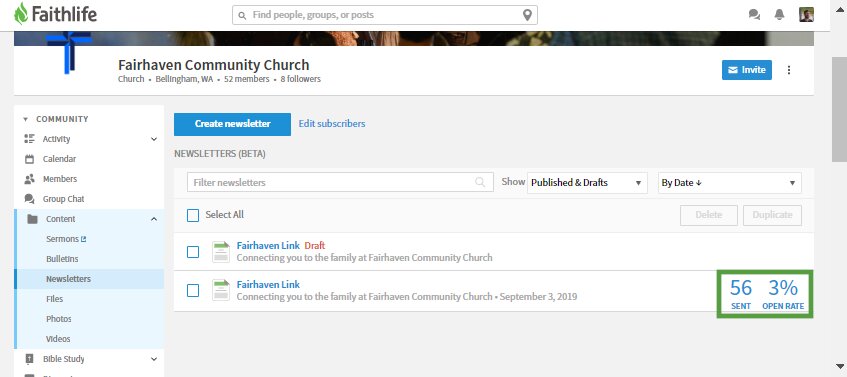Click the search magnifier icon

pos(243,16)
